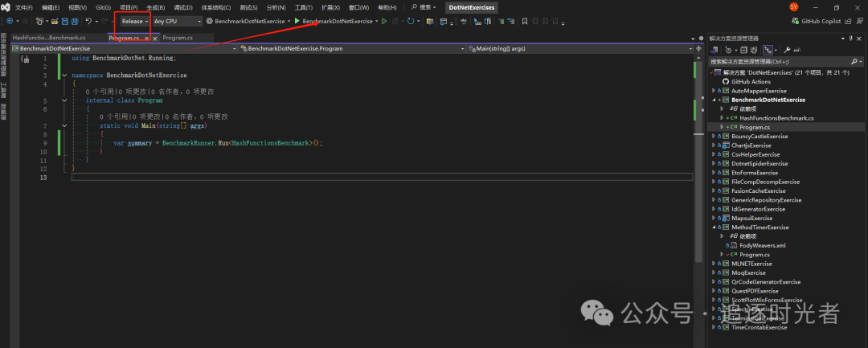868x348 pixels.
Task: Open the 工具(T) menu
Action: 303,8
